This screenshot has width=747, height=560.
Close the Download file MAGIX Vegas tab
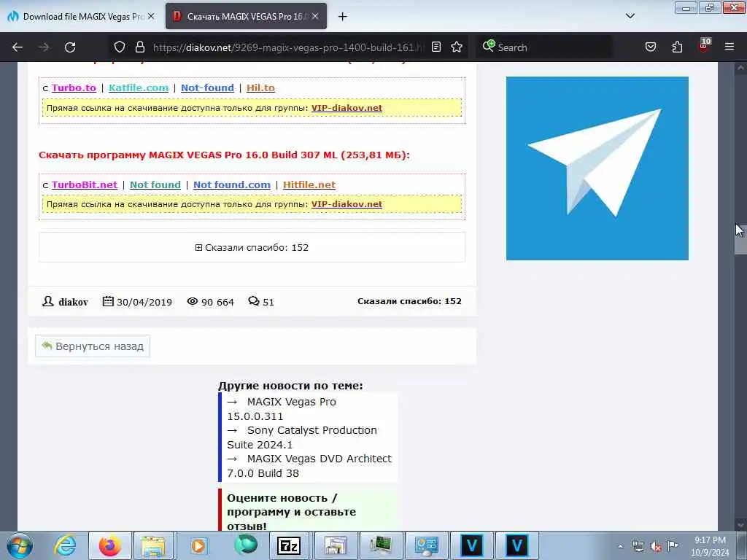pyautogui.click(x=151, y=16)
